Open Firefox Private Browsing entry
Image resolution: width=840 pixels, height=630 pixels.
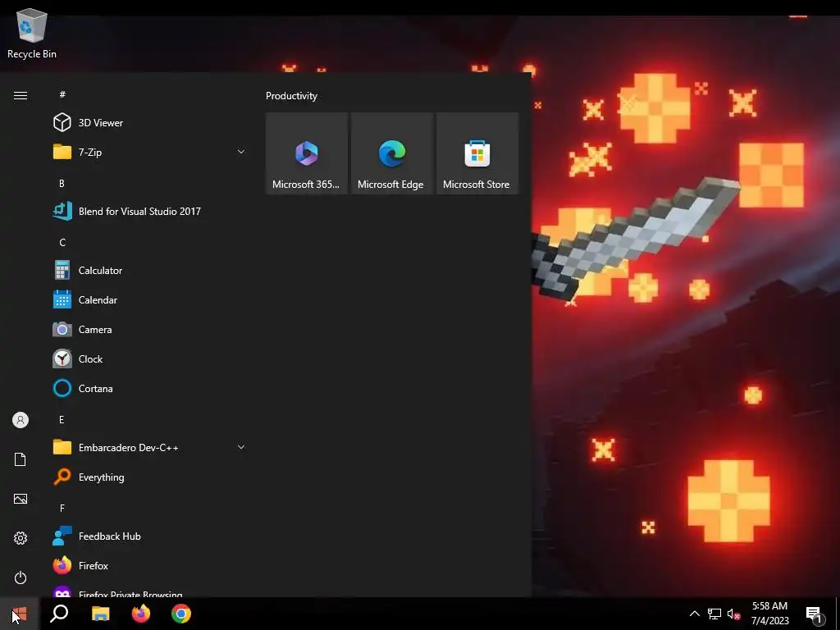click(148, 591)
